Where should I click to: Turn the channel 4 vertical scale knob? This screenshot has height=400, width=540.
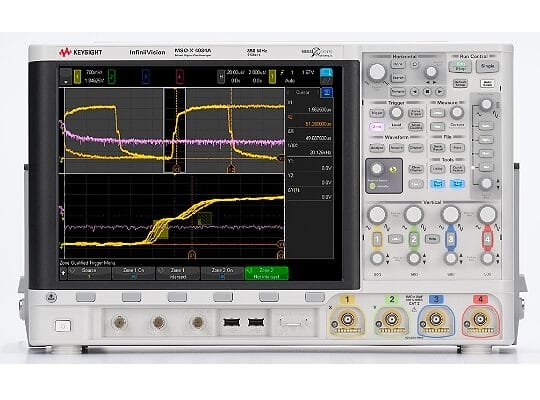click(x=487, y=215)
